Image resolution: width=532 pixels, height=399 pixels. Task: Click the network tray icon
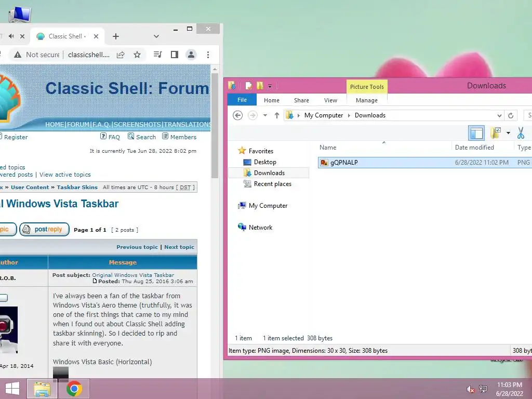click(483, 389)
